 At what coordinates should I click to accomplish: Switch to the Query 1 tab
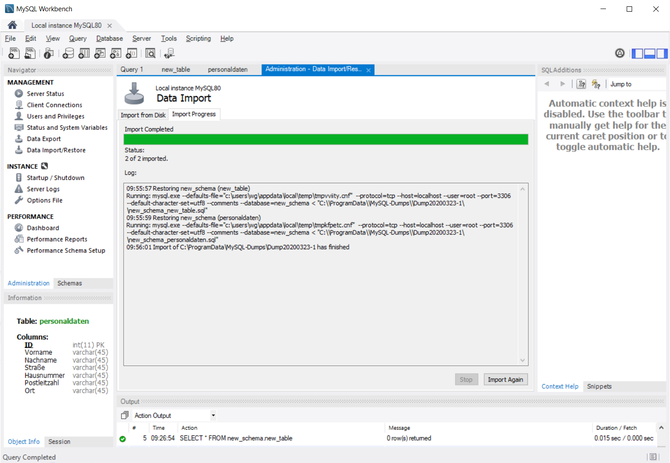coord(132,70)
